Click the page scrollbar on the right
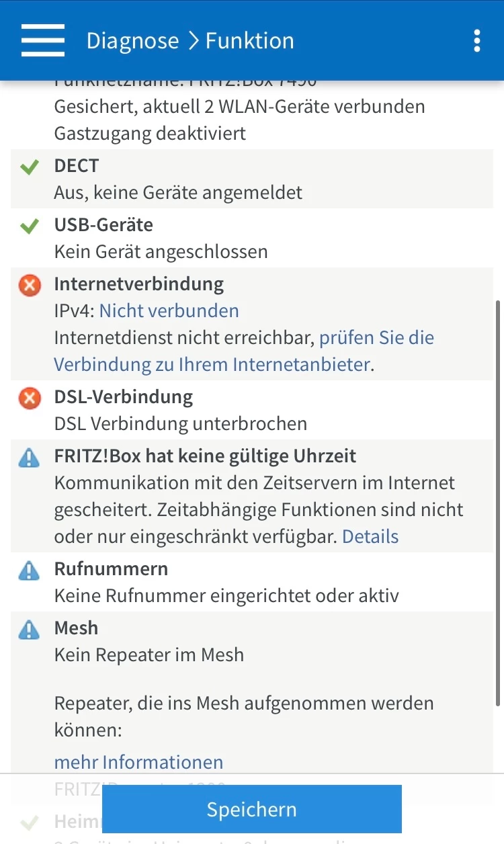This screenshot has height=844, width=504. coord(498,504)
